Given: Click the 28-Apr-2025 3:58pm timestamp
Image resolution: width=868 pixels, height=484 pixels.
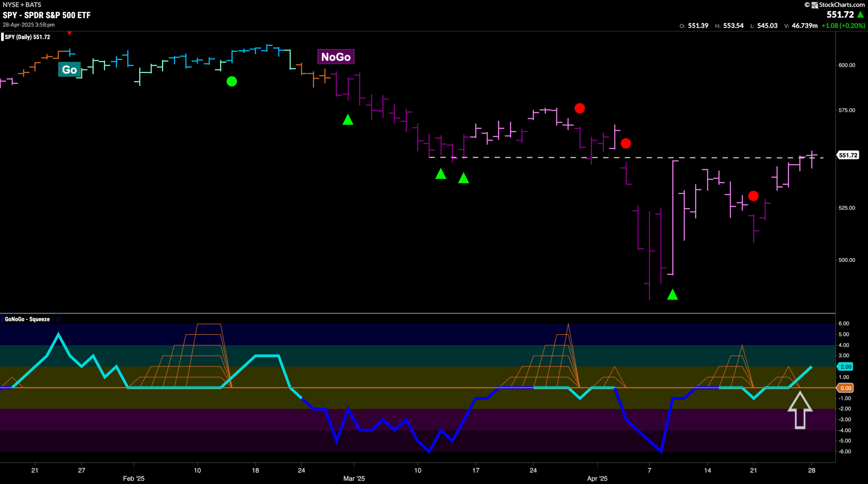Looking at the screenshot, I should (29, 25).
